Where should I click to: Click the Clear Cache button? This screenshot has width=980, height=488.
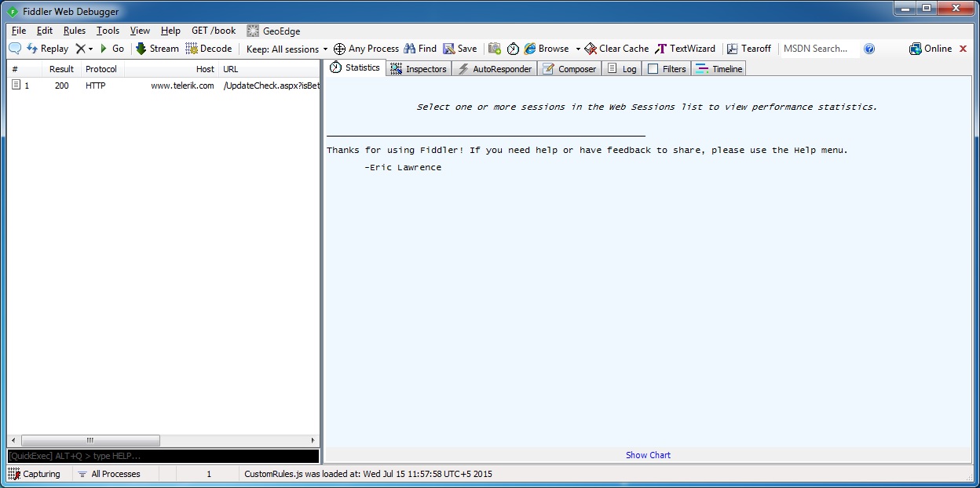(616, 49)
